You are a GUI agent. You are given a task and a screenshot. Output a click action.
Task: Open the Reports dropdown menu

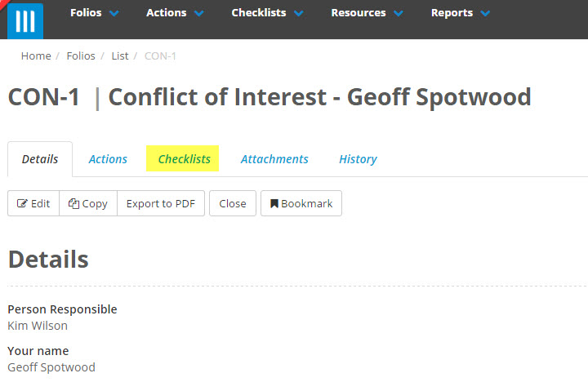pyautogui.click(x=461, y=13)
